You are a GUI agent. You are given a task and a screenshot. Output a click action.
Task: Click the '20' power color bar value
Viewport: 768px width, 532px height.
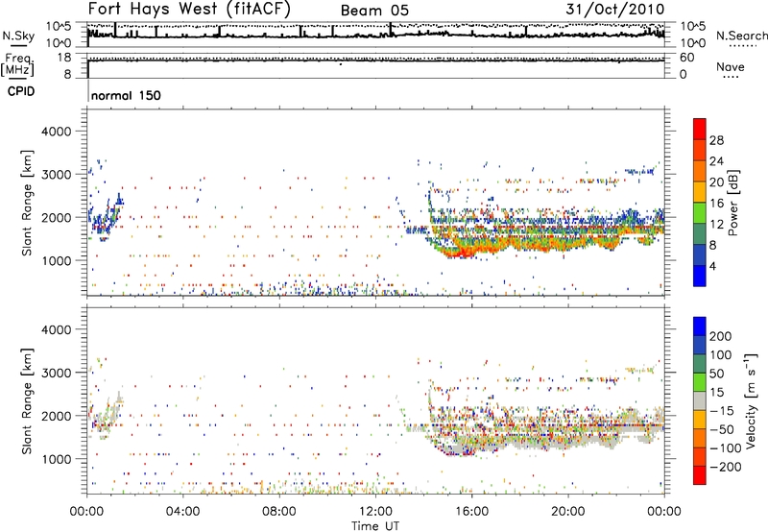pyautogui.click(x=716, y=182)
